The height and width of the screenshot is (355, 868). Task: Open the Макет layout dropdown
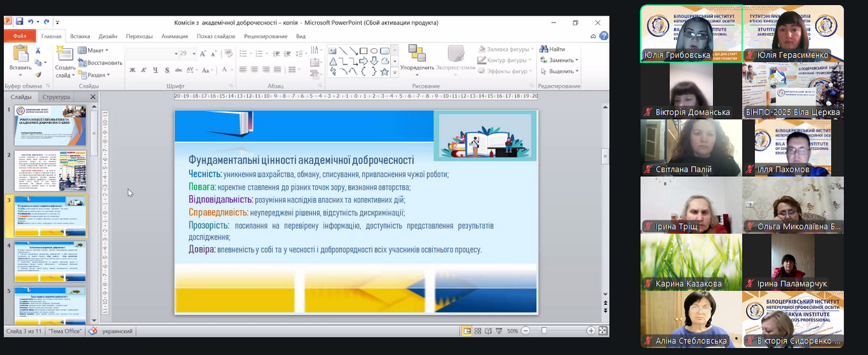coord(96,50)
